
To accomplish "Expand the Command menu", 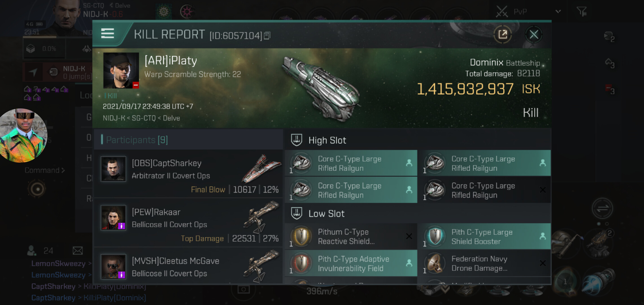I will (x=45, y=170).
